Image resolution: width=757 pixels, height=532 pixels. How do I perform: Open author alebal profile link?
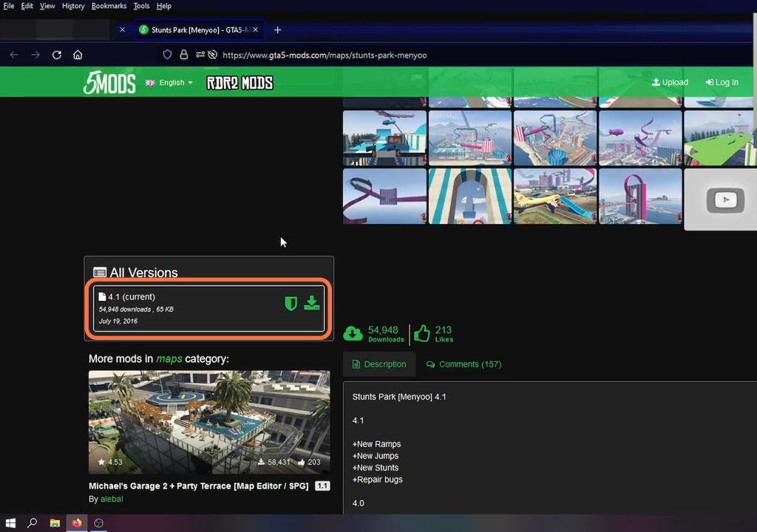tap(112, 499)
